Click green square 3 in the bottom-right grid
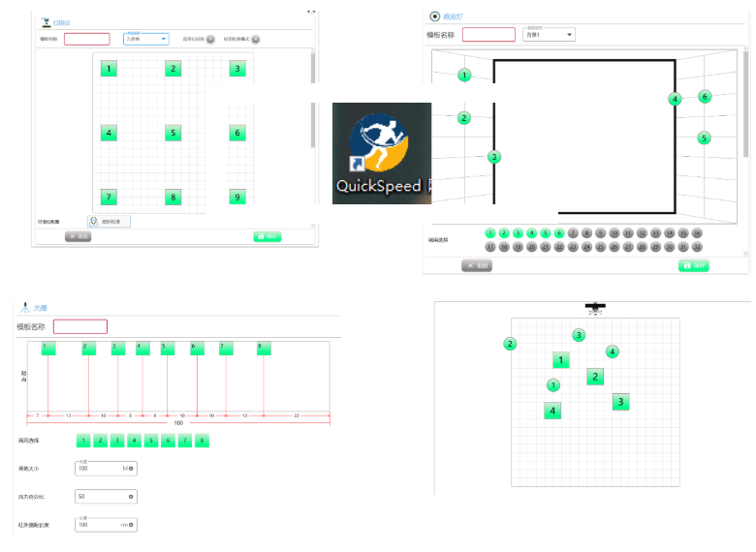The height and width of the screenshot is (552, 756). click(x=621, y=402)
